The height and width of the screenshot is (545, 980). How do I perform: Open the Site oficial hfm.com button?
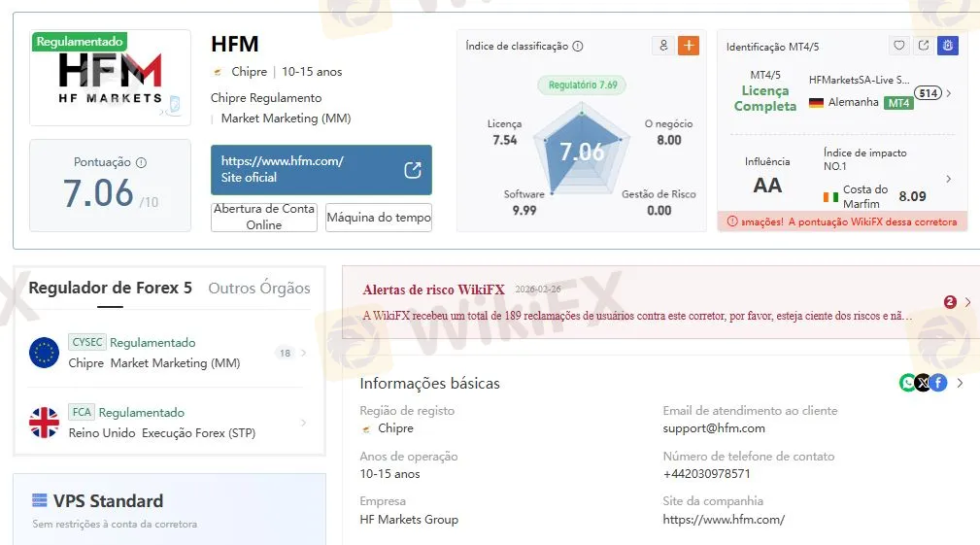coord(321,170)
